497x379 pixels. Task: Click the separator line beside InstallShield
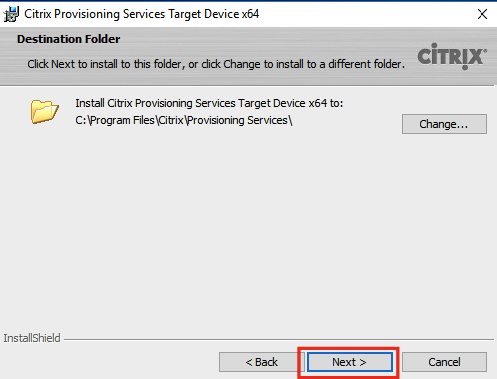[279, 340]
